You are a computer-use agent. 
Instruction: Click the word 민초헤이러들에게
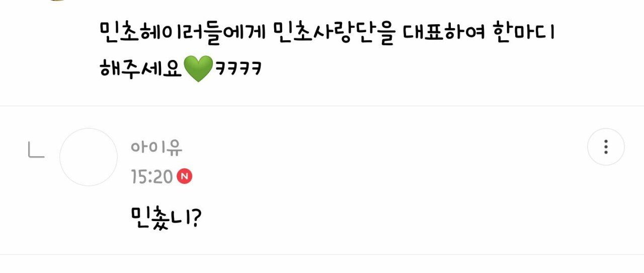click(183, 33)
